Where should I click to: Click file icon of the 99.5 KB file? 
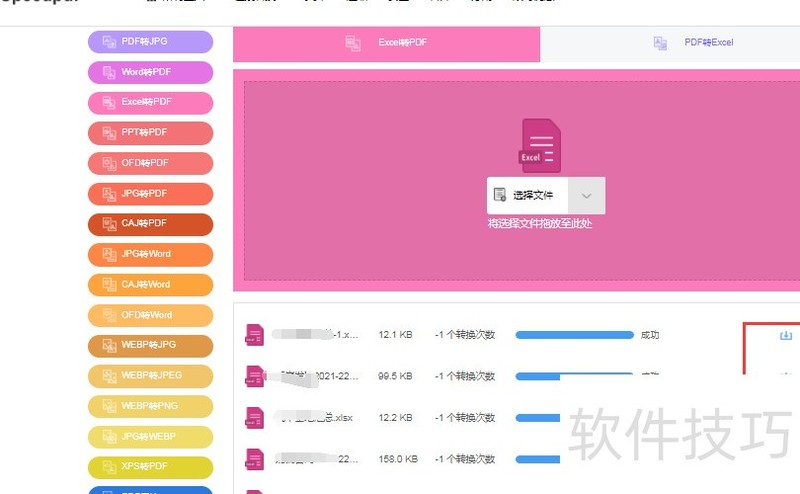254,376
